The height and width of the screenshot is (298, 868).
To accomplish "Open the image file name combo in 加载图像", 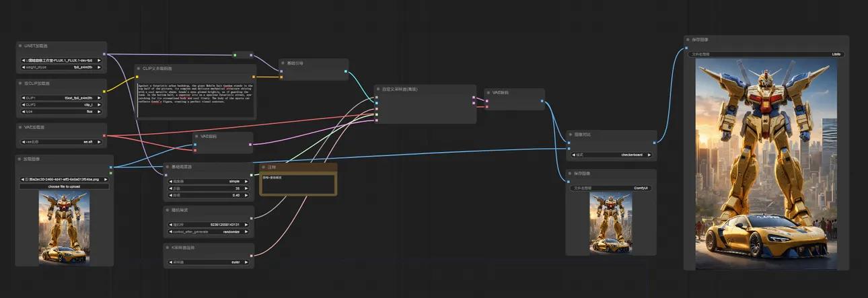I will (64, 180).
